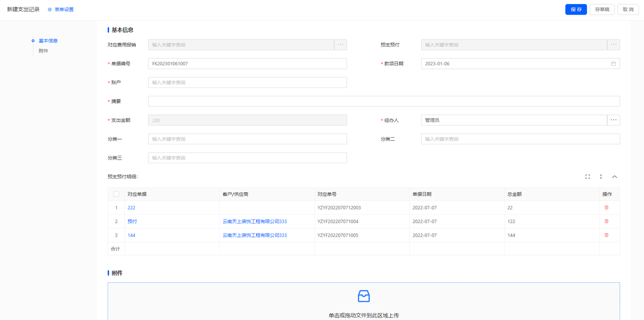The width and height of the screenshot is (644, 320).
Task: Delete row with amount 22
Action: [606, 207]
